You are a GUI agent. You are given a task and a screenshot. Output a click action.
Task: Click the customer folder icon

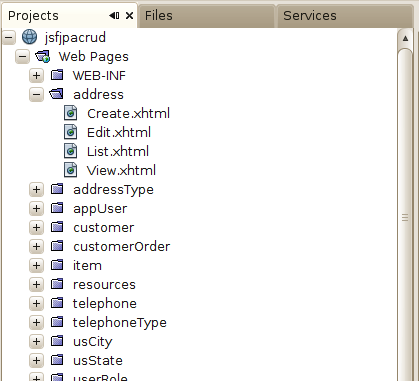(57, 227)
